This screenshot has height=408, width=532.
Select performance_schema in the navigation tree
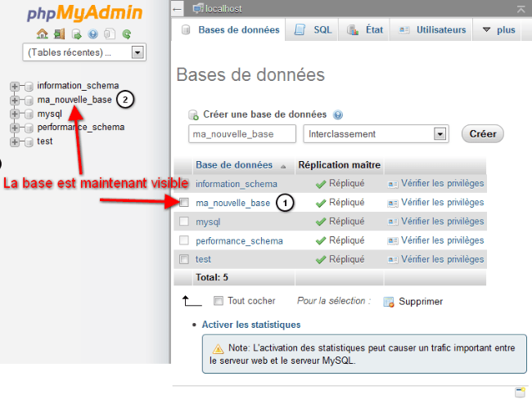point(81,128)
